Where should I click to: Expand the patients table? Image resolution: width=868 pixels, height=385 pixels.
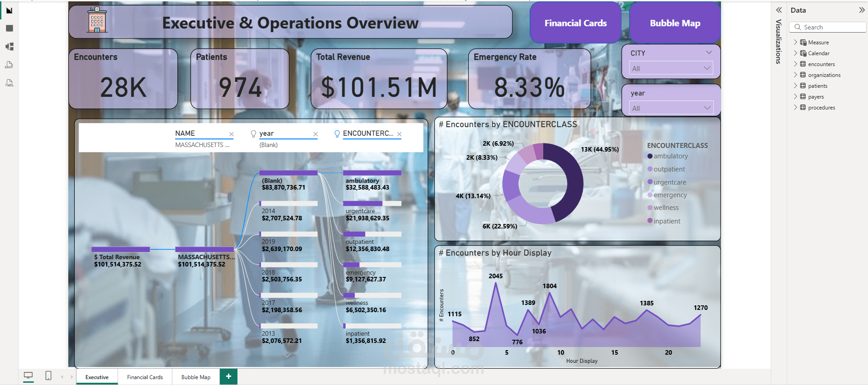tap(796, 86)
